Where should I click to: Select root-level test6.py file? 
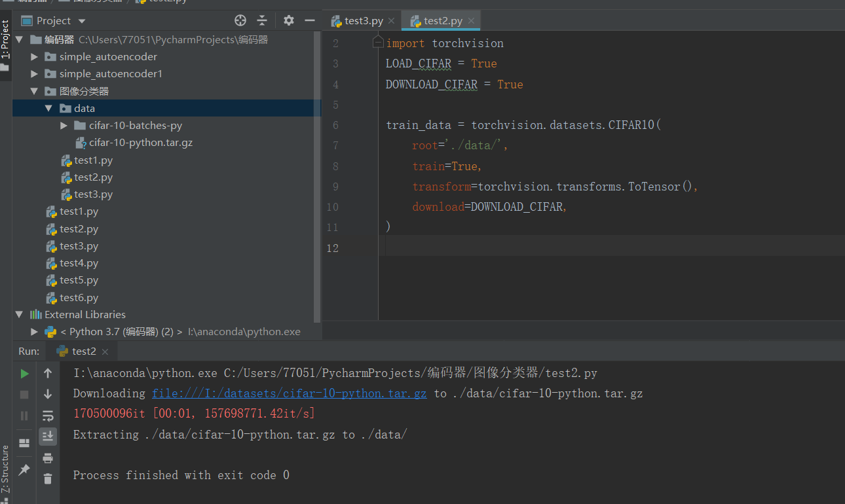pyautogui.click(x=79, y=297)
